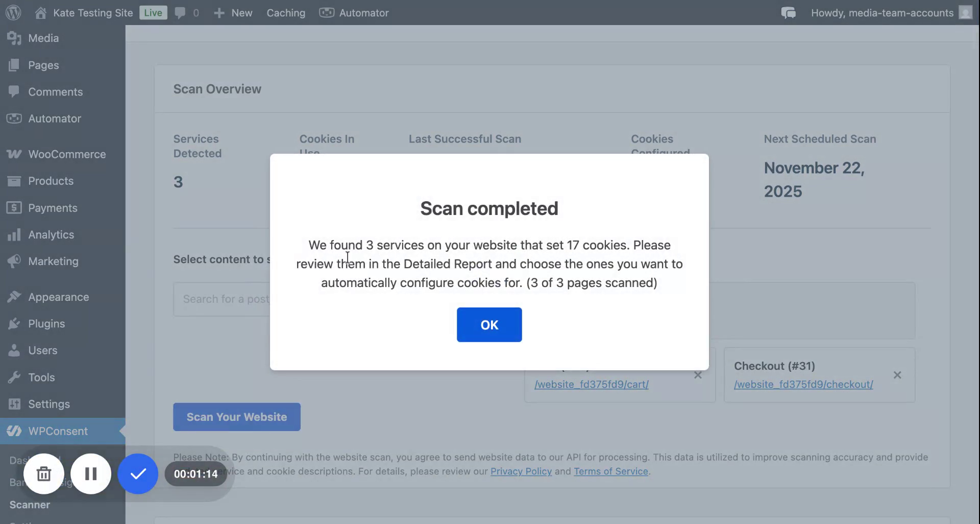Select Scanner under WPConsent
Screen dimensions: 980x524
30,505
